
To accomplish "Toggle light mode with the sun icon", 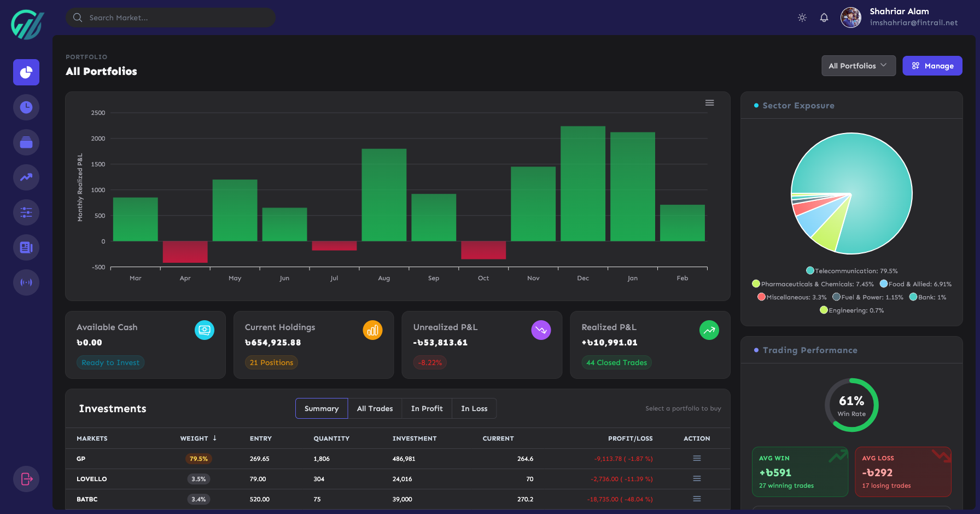I will click(x=802, y=18).
